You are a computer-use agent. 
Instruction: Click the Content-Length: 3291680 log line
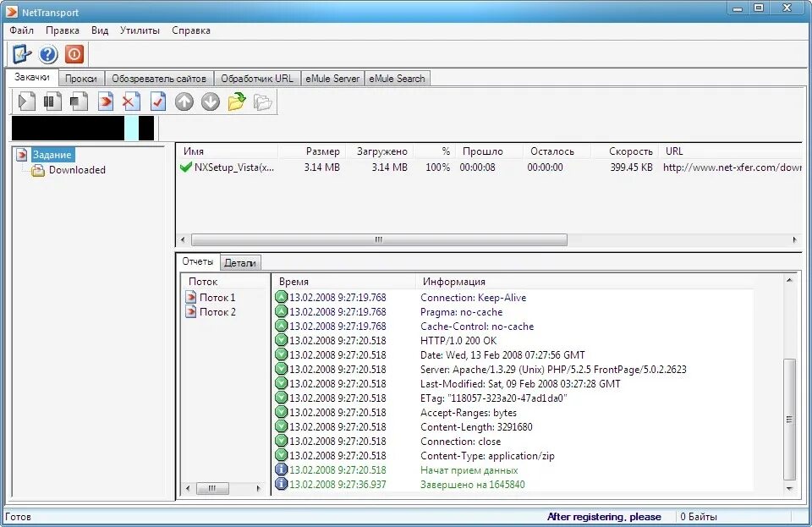click(x=476, y=426)
